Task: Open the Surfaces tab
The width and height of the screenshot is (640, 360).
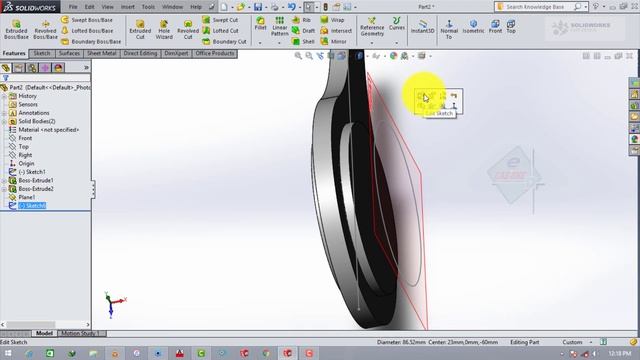Action: click(x=69, y=53)
